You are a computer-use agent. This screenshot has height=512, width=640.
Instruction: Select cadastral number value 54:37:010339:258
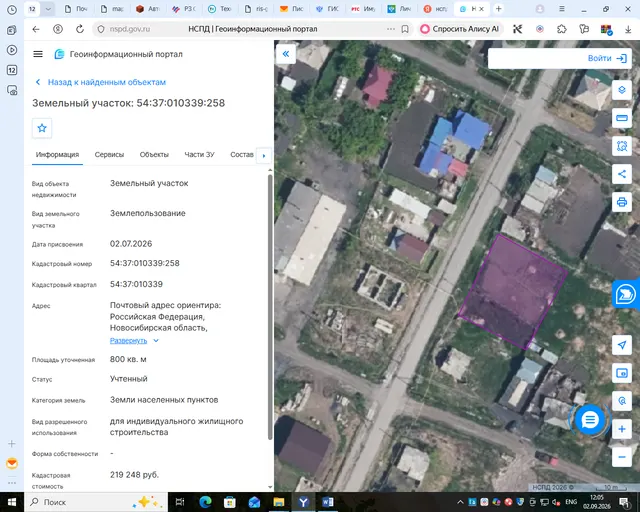[x=144, y=263]
